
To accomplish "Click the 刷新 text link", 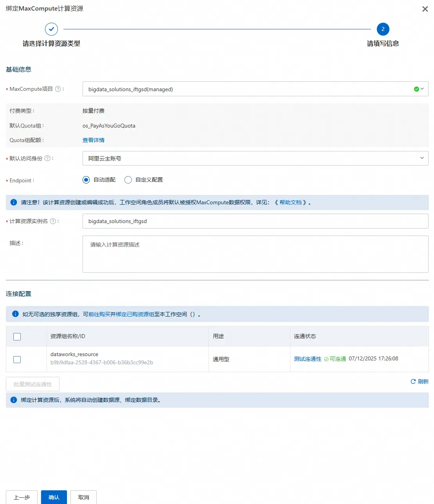I will (423, 382).
